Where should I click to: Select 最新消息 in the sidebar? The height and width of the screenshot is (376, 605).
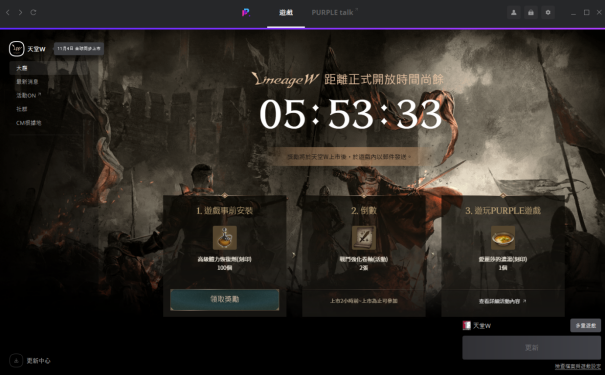(x=27, y=82)
